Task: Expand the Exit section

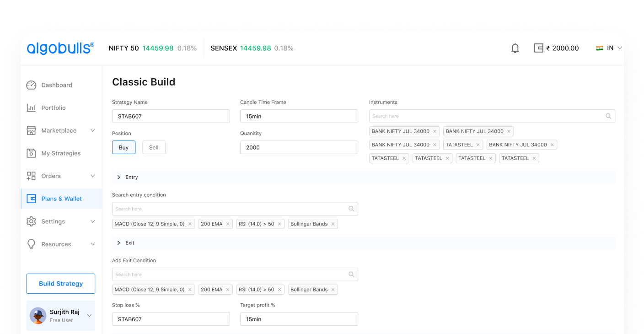Action: (x=364, y=243)
